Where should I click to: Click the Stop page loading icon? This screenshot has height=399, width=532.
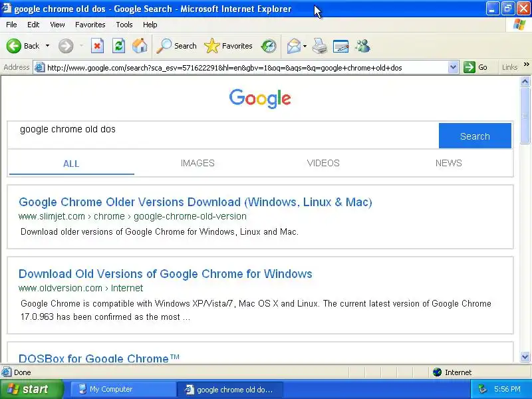97,46
